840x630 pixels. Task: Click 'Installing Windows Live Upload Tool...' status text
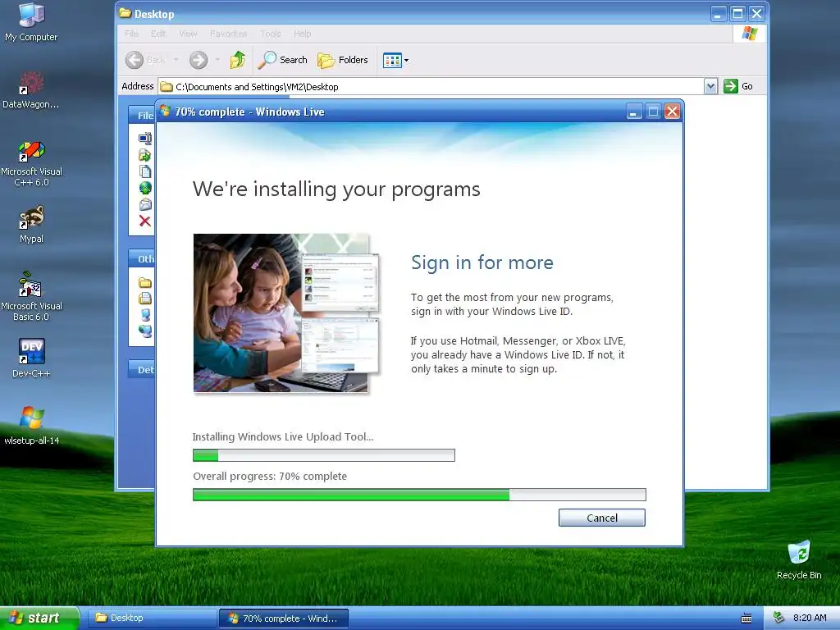(283, 436)
